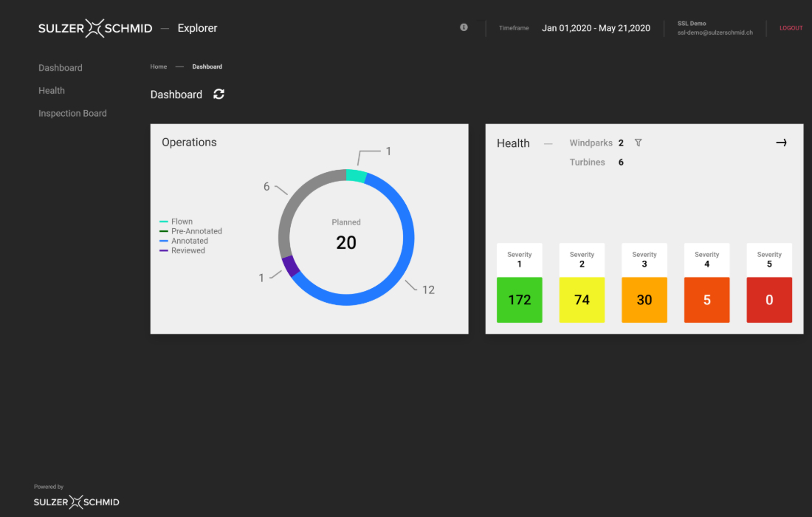Refresh the Dashboard with reload icon

pyautogui.click(x=219, y=95)
